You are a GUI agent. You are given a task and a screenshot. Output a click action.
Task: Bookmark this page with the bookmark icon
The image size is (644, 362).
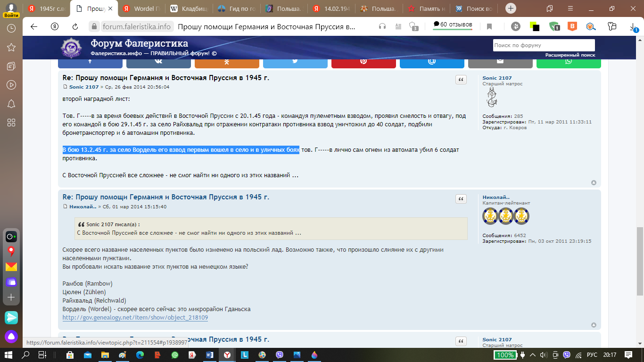489,26
